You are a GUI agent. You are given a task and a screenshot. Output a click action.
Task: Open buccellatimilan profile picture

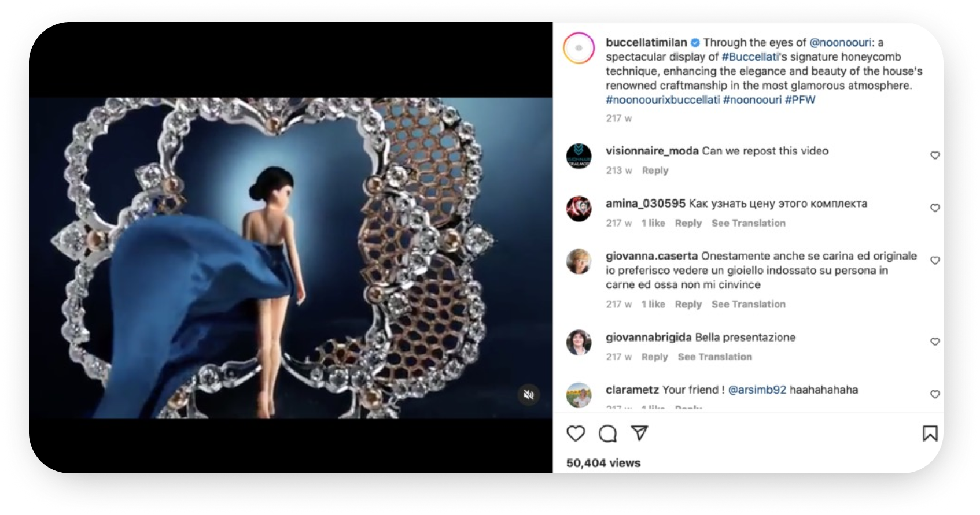[x=579, y=48]
